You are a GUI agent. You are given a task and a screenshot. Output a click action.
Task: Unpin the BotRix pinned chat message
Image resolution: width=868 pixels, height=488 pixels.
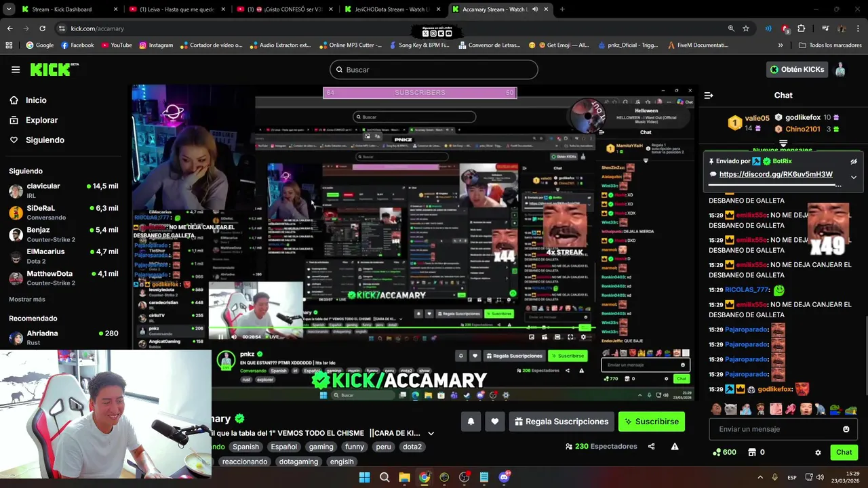(x=854, y=161)
